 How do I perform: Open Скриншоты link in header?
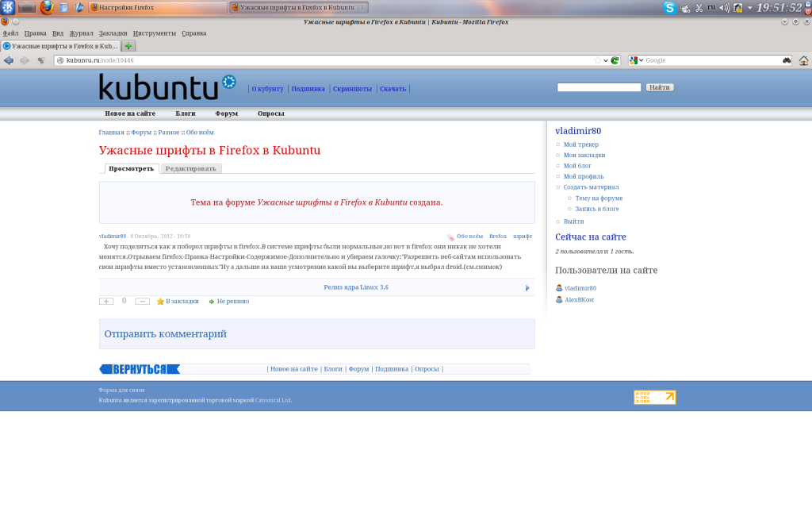(352, 89)
